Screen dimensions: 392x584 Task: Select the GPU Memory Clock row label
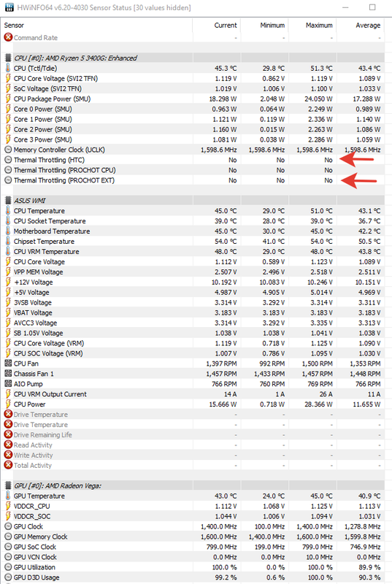[x=41, y=537]
